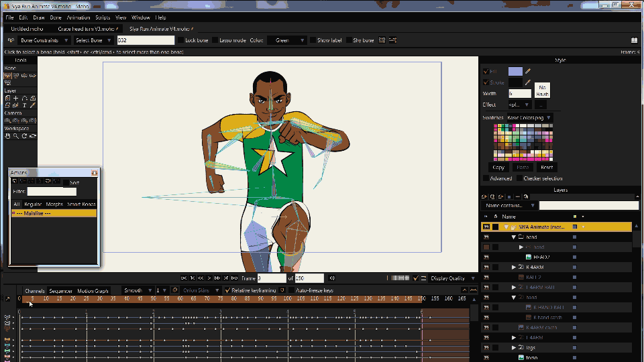Select the first Camera tool icon
Image resolution: width=644 pixels, height=362 pixels.
click(7, 121)
